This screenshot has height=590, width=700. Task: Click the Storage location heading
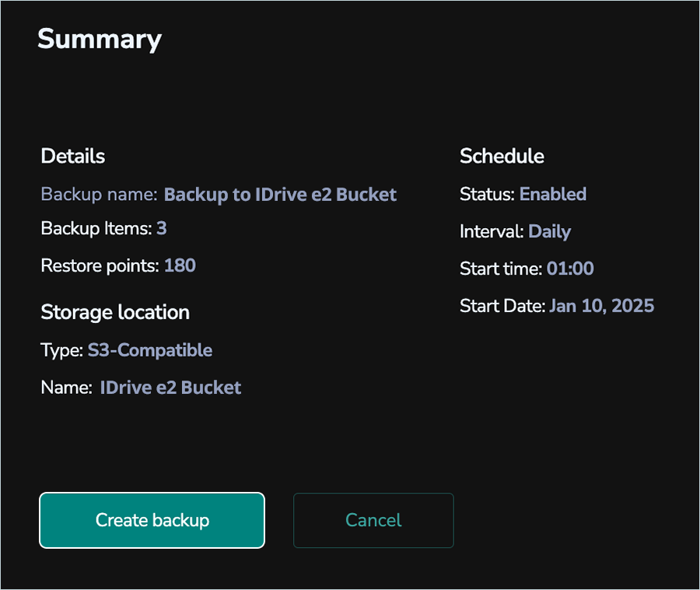[x=115, y=312]
